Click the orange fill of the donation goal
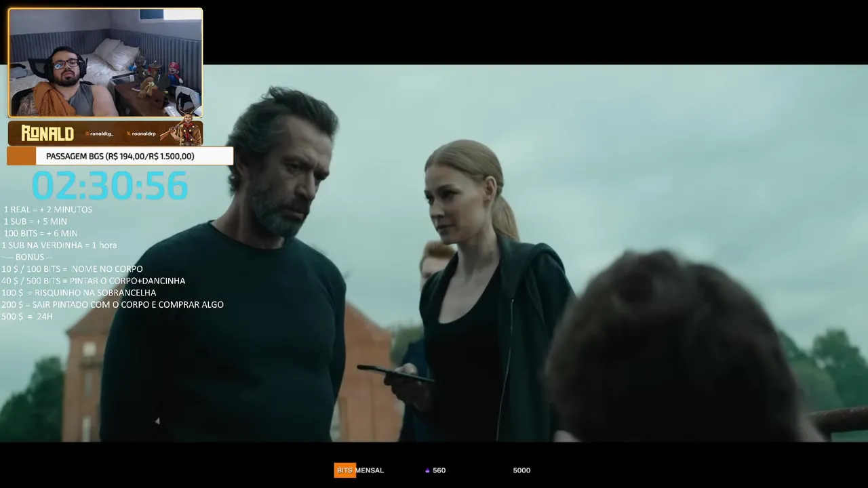 coord(21,156)
